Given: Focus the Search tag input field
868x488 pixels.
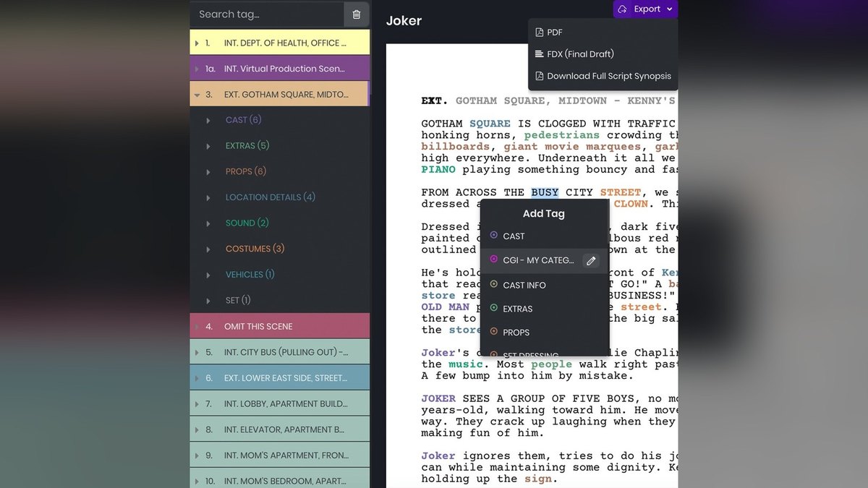Looking at the screenshot, I should coord(267,14).
